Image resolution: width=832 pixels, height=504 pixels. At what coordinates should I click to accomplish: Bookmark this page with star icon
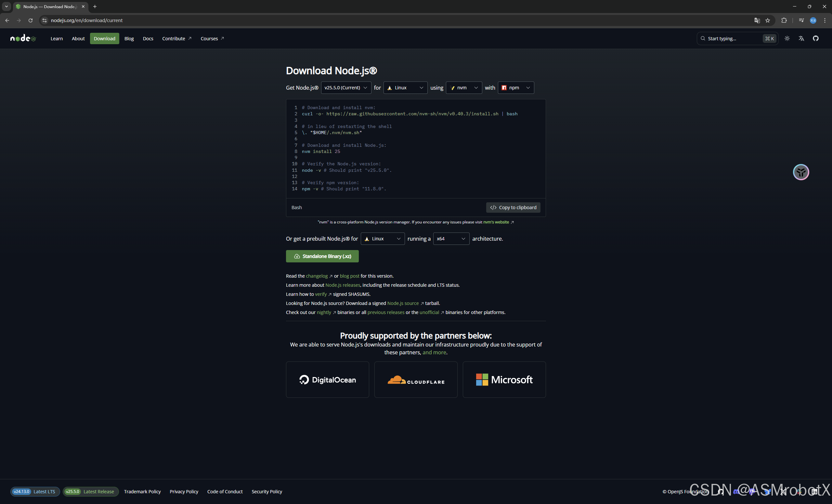(768, 20)
